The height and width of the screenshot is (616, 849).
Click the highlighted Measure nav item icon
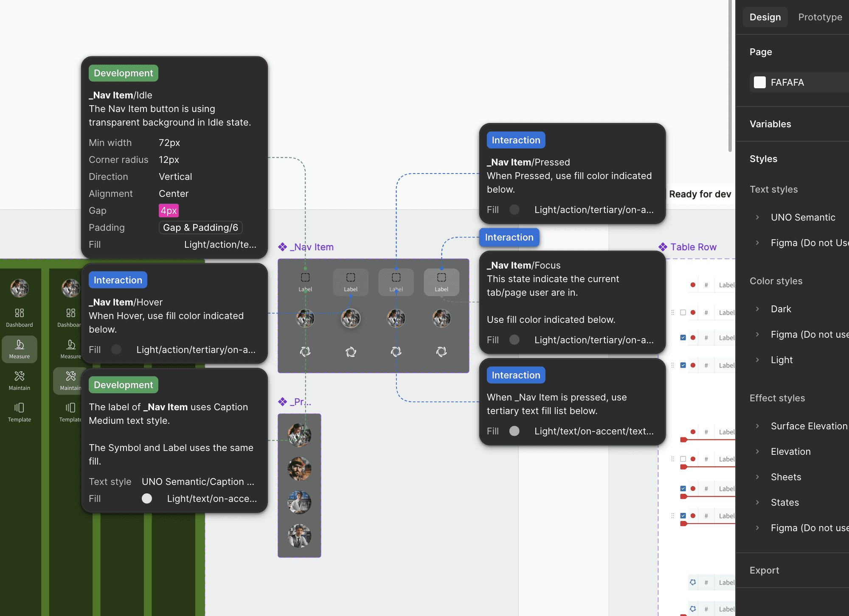(x=20, y=344)
